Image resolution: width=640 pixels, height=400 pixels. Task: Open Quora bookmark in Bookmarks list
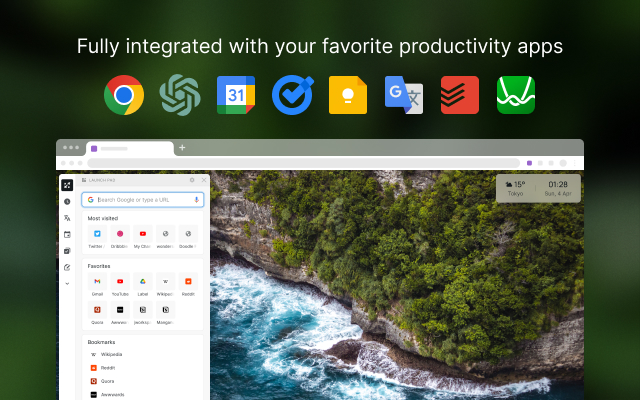click(x=102, y=381)
